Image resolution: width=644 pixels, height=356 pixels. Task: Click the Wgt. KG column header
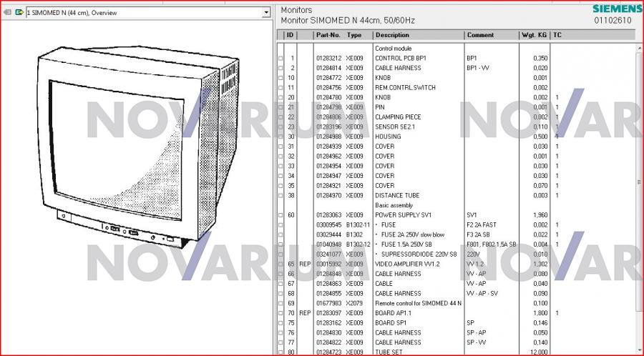(535, 35)
